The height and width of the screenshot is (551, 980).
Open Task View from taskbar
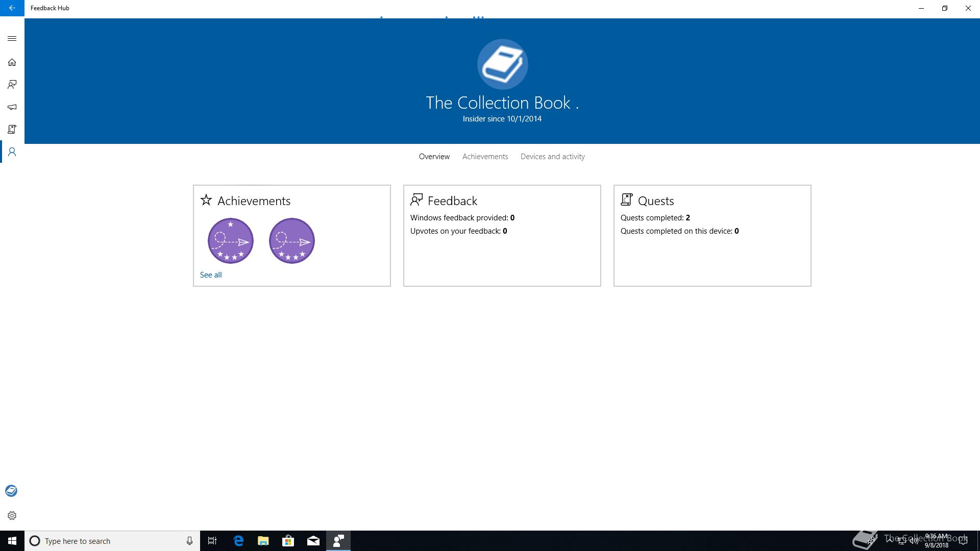tap(212, 541)
